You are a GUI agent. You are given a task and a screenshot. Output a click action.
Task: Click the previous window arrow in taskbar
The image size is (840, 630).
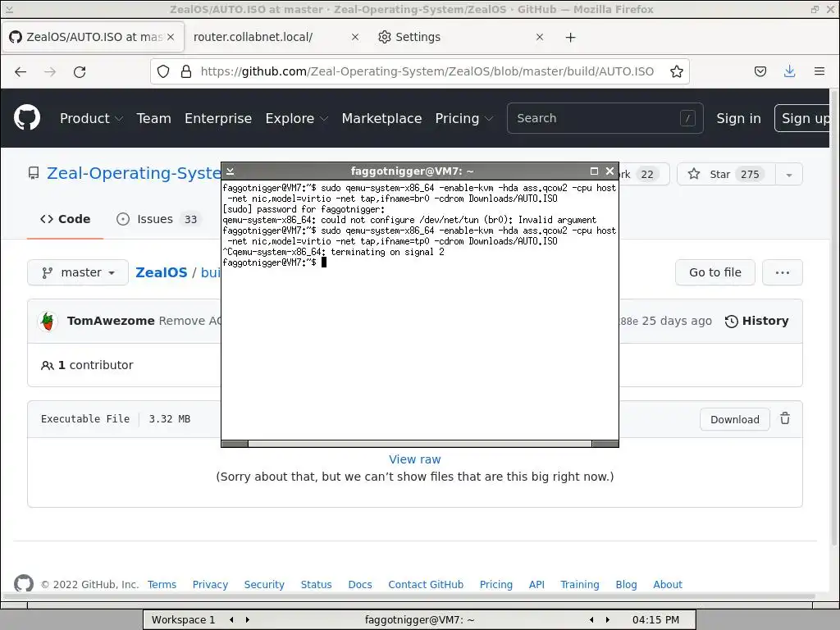(591, 620)
